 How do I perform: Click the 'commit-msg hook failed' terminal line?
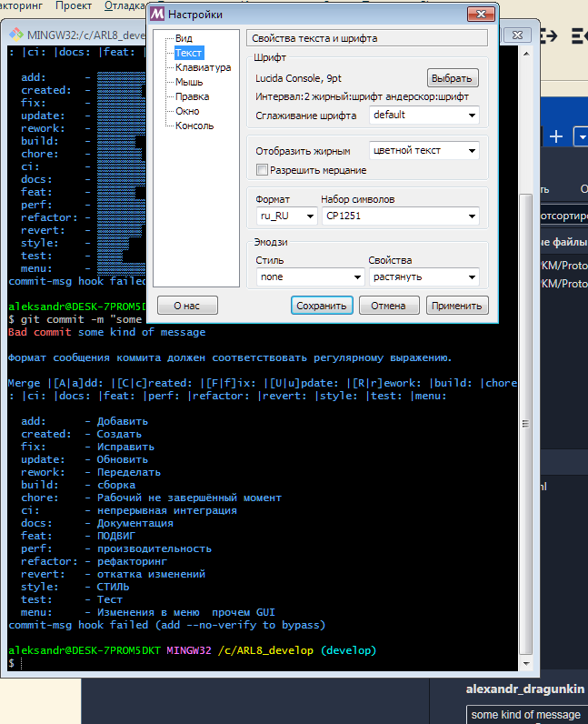tap(166, 625)
